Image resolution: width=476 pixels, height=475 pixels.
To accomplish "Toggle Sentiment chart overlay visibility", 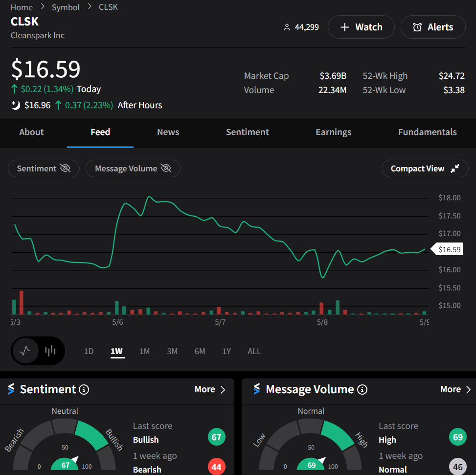I will tap(44, 168).
